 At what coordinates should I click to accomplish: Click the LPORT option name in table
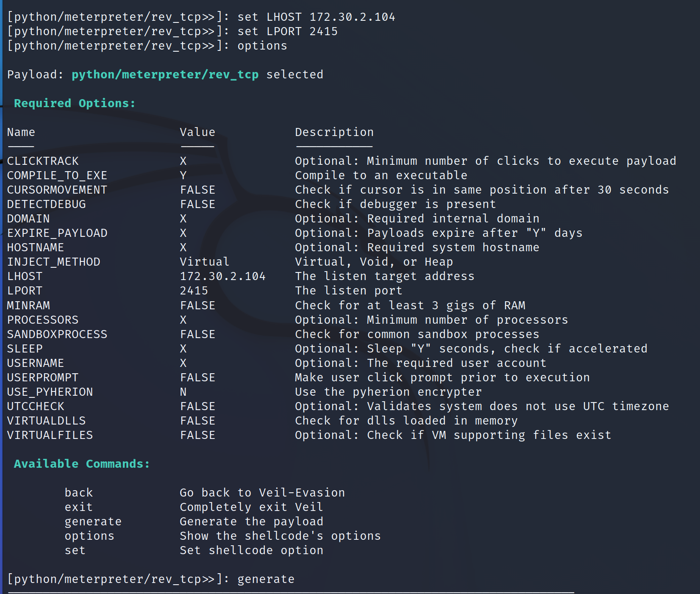tap(25, 291)
